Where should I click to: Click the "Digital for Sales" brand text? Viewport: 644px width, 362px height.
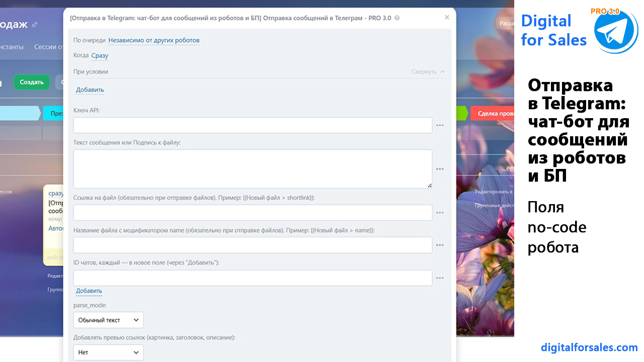click(554, 30)
